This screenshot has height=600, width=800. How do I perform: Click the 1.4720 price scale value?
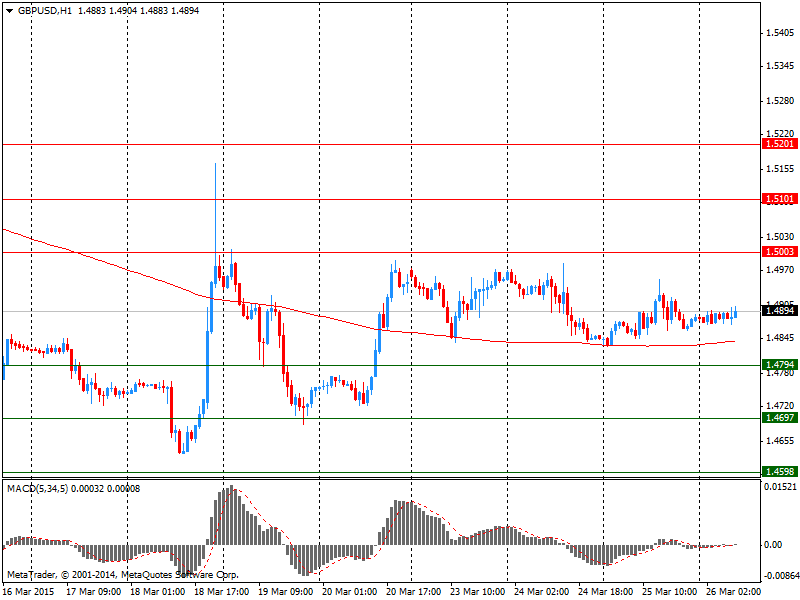tap(780, 406)
